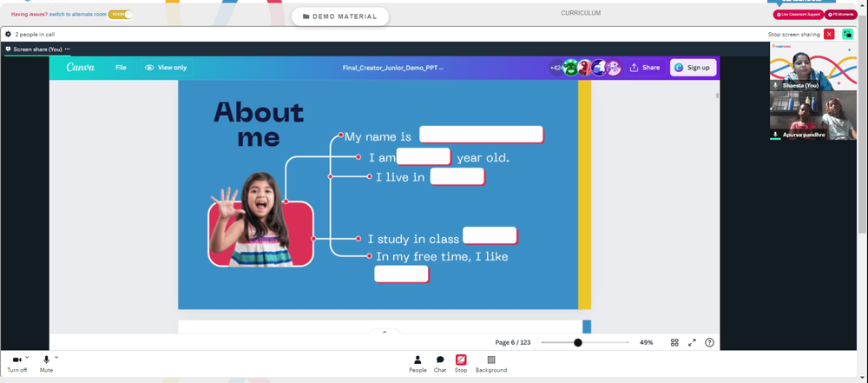The width and height of the screenshot is (868, 383).
Task: Click the red stop screen sharing X
Action: 829,35
